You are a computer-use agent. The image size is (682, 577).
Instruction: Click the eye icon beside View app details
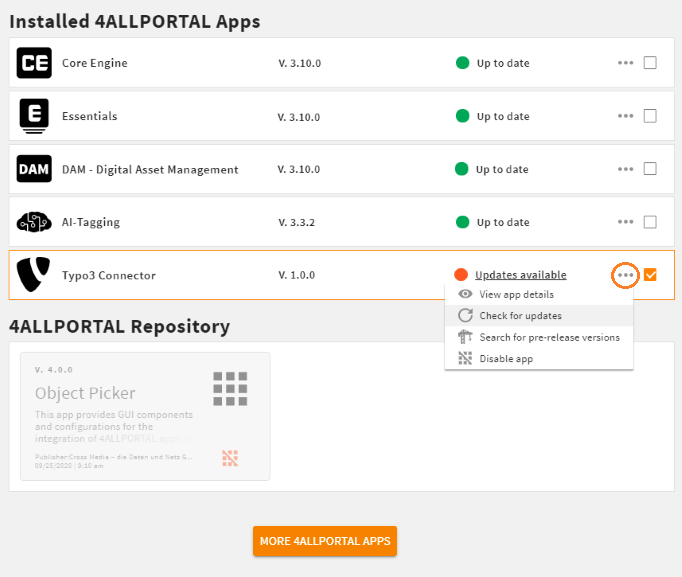465,294
